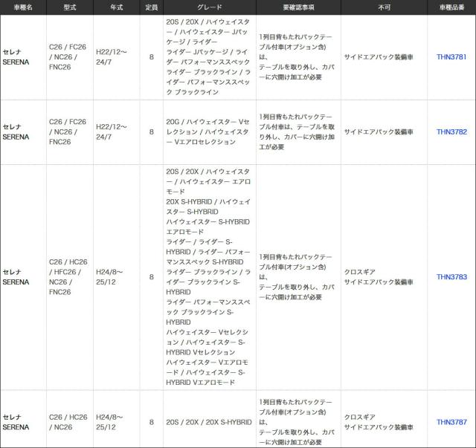Select capacity 8 in THN3787 row
Image resolution: width=476 pixels, height=448 pixels.
coord(152,422)
